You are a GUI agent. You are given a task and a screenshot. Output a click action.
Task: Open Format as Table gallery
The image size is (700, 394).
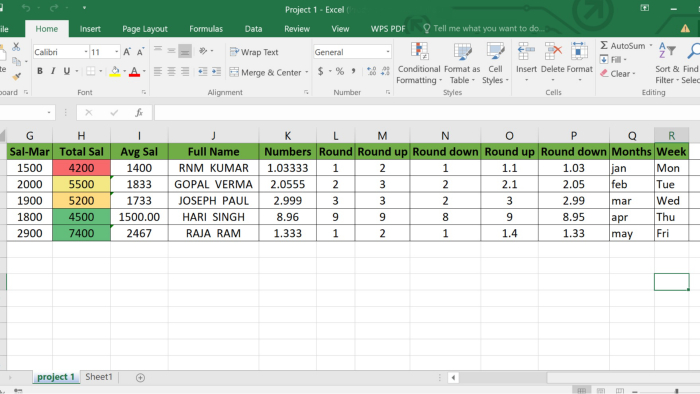pos(462,63)
